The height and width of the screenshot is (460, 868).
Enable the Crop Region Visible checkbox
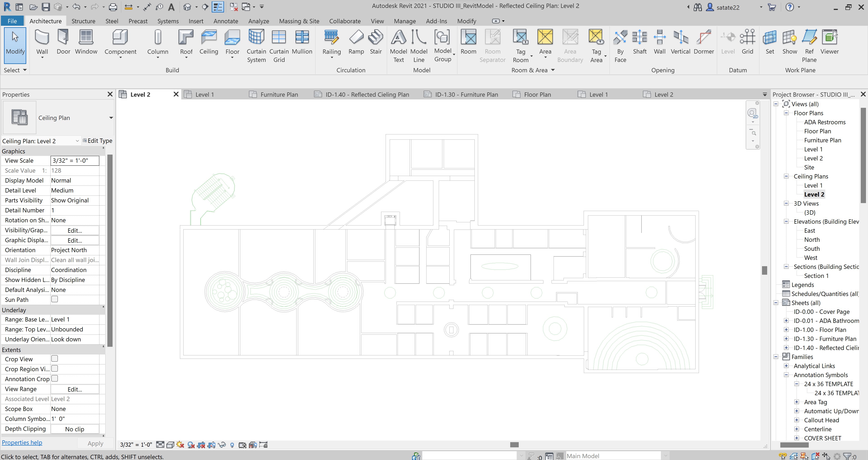coord(54,368)
